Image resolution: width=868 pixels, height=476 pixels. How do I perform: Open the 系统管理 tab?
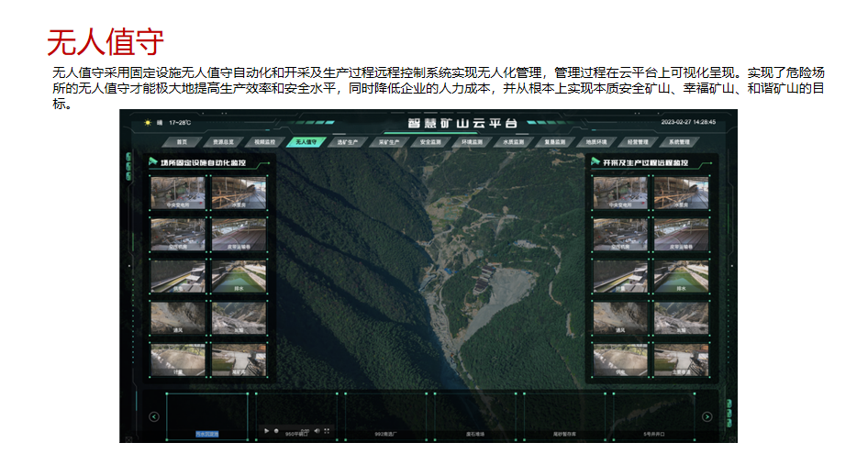pos(679,142)
